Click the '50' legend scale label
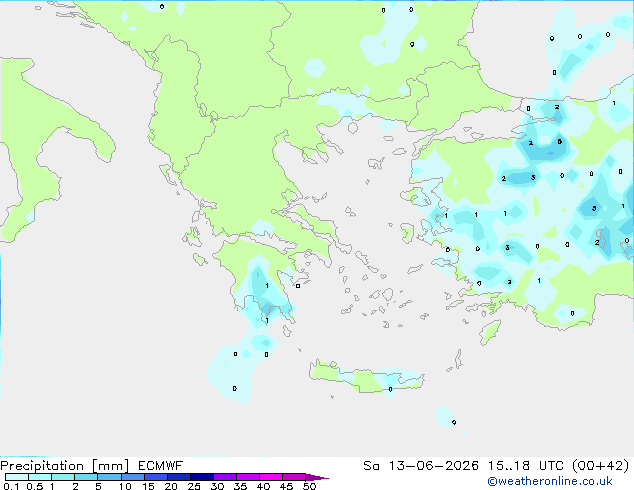The image size is (634, 490). click(309, 486)
